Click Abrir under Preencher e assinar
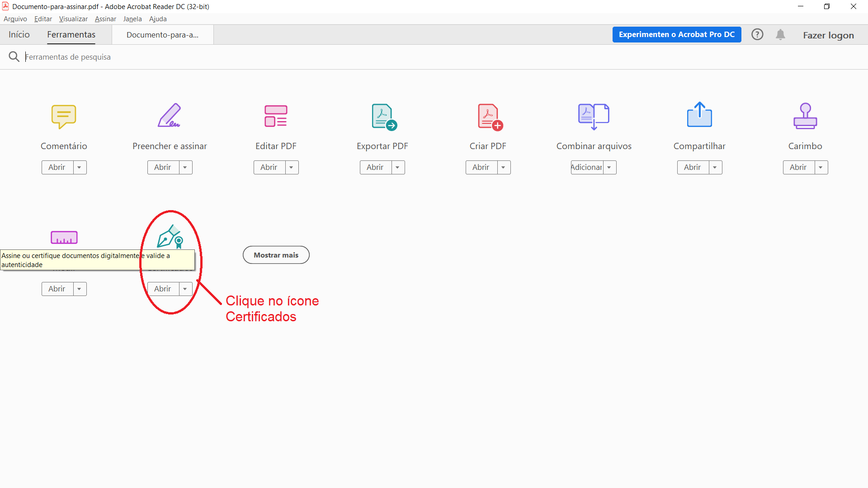 pos(163,168)
